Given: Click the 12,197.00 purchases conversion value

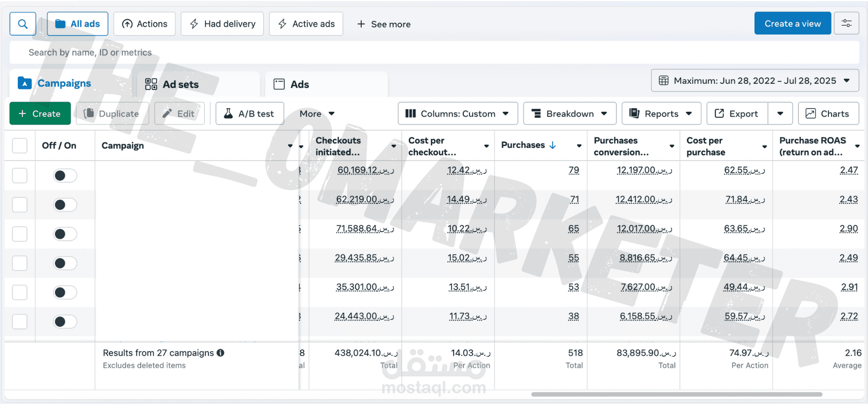Looking at the screenshot, I should [645, 170].
